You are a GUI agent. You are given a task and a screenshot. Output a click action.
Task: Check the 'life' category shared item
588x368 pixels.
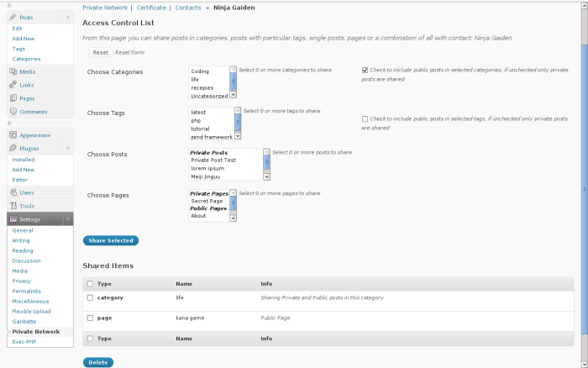(x=90, y=297)
